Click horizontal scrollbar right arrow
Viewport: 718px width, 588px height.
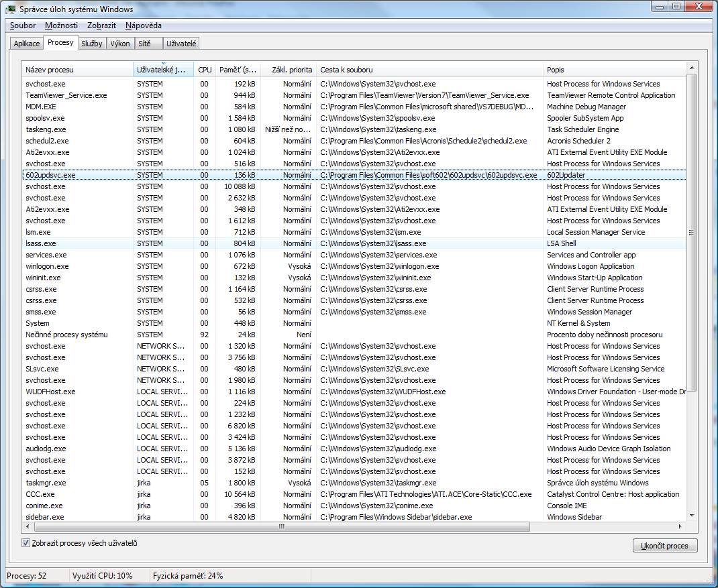680,527
